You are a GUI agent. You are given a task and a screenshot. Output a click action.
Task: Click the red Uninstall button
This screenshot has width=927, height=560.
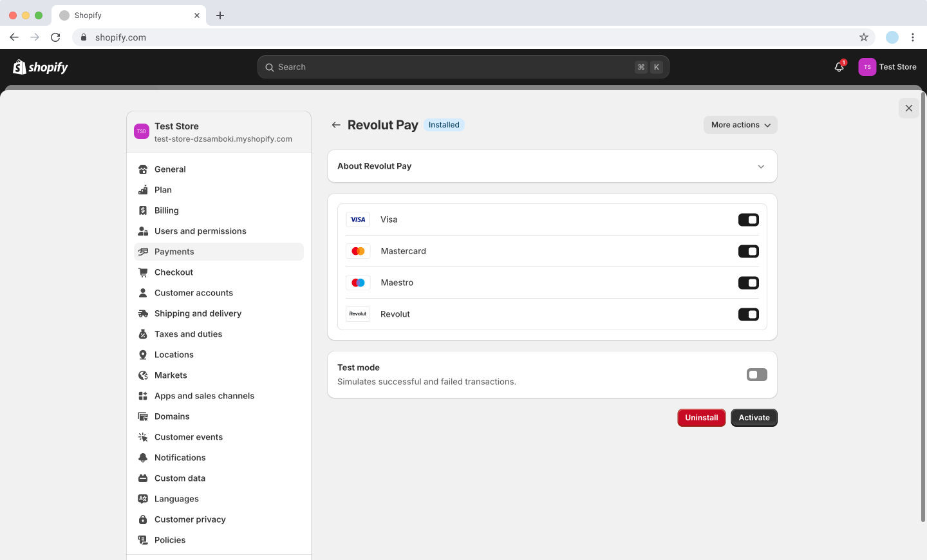(702, 418)
